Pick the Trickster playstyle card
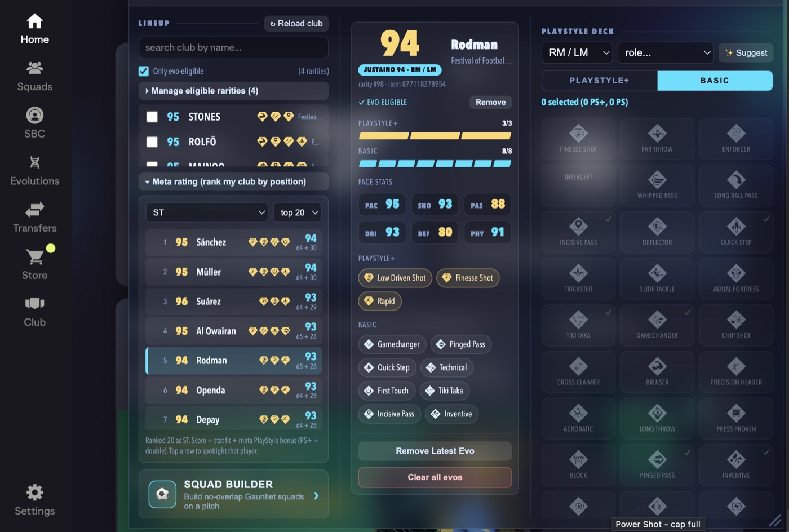The height and width of the screenshot is (532, 789). click(x=578, y=278)
